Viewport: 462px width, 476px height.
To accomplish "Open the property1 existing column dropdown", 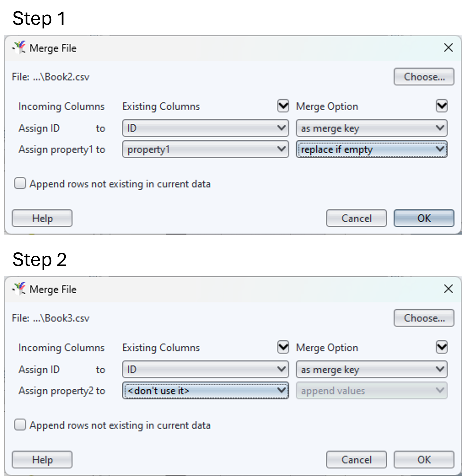I will tap(205, 149).
